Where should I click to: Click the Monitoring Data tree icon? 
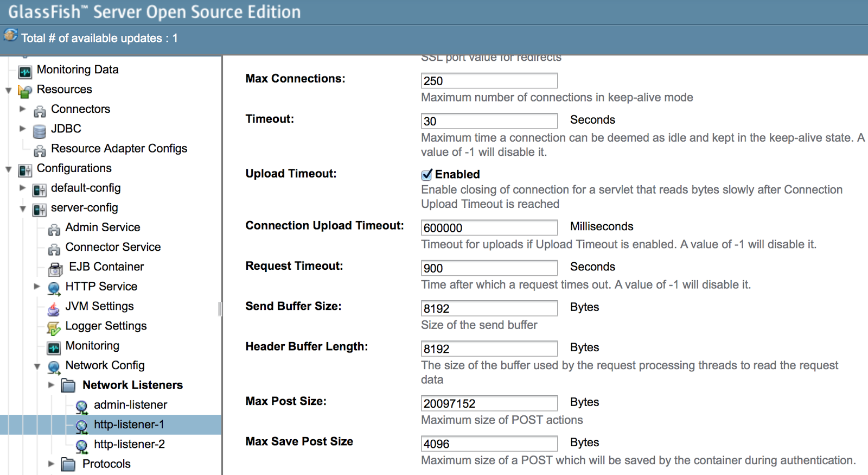[x=25, y=72]
